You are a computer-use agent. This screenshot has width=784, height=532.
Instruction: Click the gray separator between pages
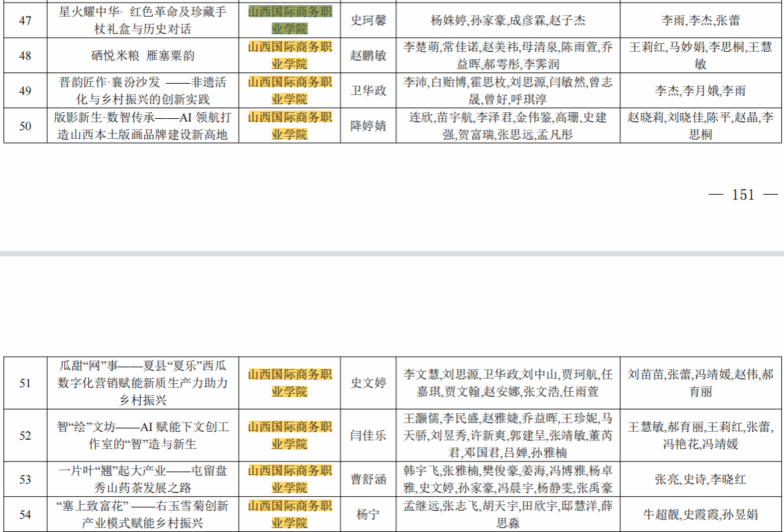point(392,254)
